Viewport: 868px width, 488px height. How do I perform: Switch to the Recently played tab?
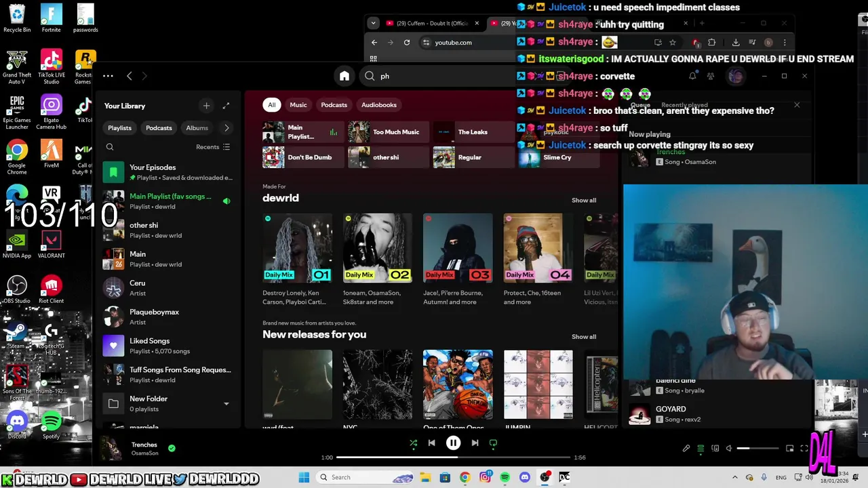click(684, 105)
